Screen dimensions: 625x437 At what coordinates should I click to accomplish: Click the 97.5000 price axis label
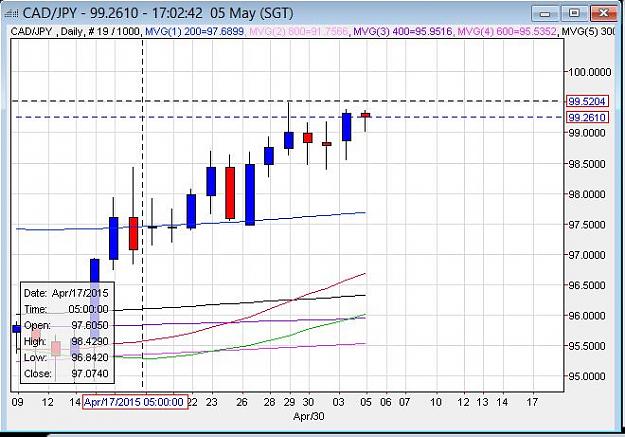[588, 224]
